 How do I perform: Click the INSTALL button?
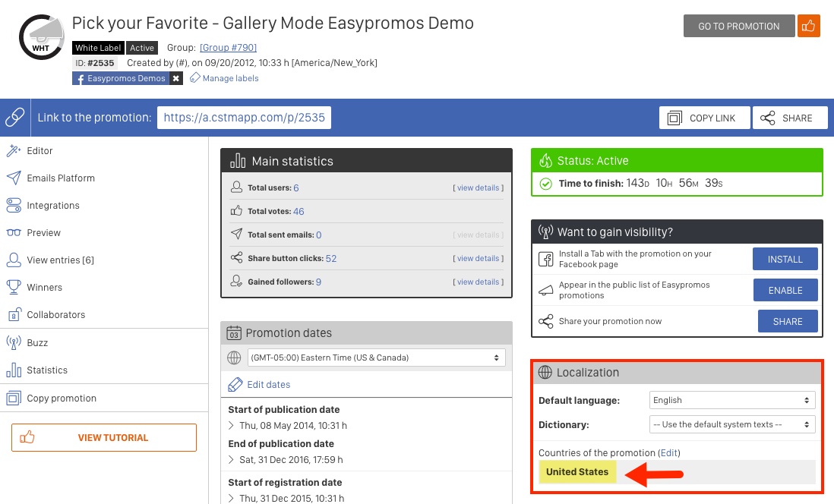click(785, 259)
